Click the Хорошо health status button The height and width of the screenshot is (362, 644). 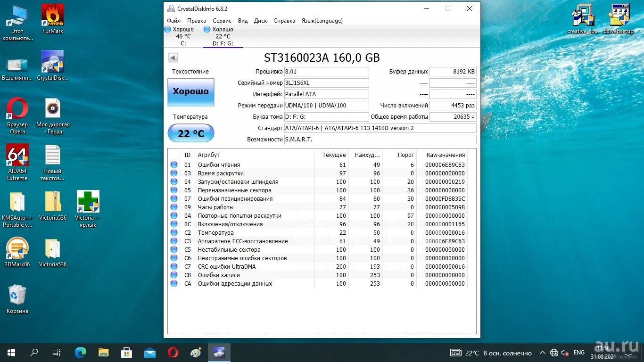(x=191, y=92)
